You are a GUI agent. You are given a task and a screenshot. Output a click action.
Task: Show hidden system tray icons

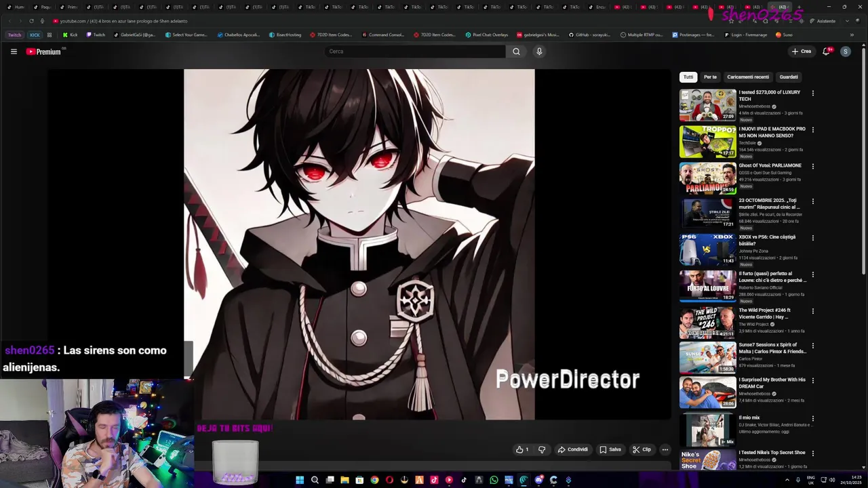point(787,480)
